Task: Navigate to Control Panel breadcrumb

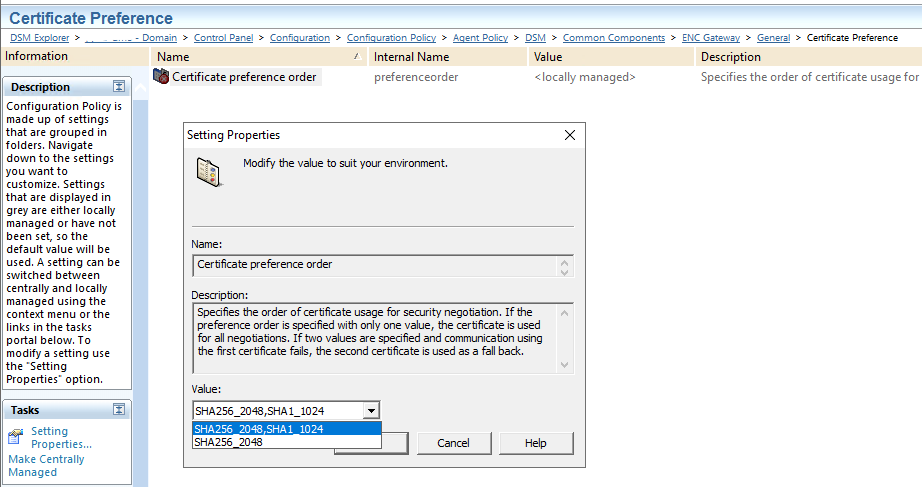Action: pyautogui.click(x=223, y=38)
